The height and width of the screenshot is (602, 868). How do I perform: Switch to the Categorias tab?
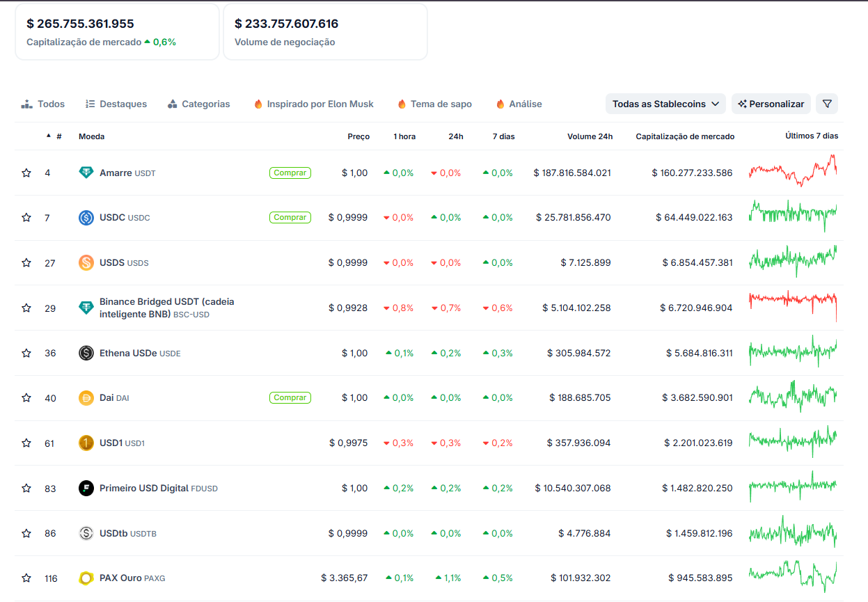pyautogui.click(x=198, y=104)
